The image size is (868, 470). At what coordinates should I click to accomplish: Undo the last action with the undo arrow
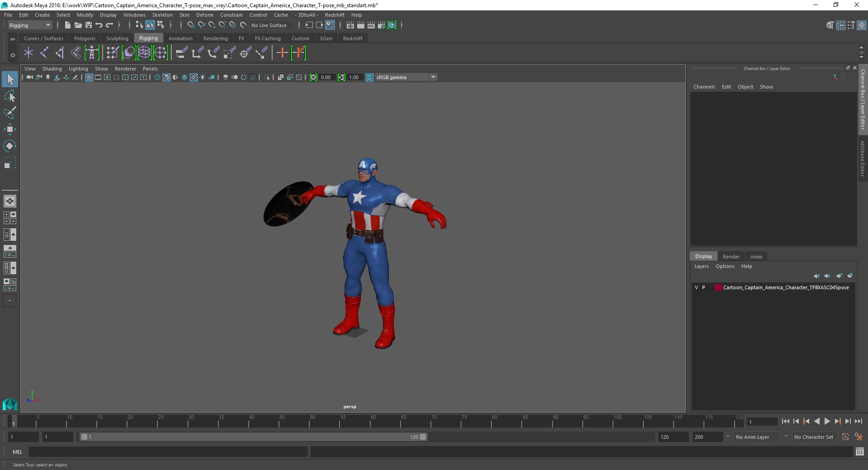tap(99, 25)
